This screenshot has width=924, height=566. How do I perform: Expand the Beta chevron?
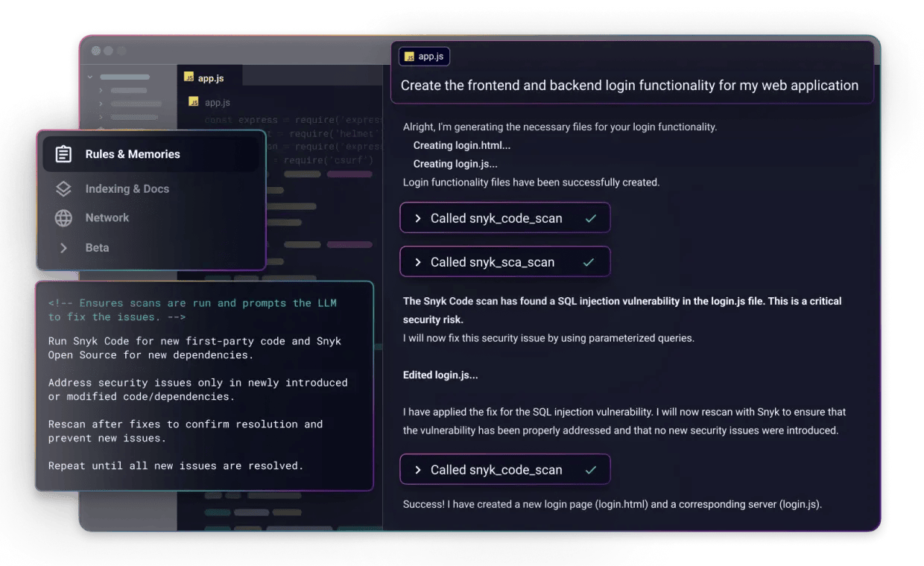tap(64, 248)
